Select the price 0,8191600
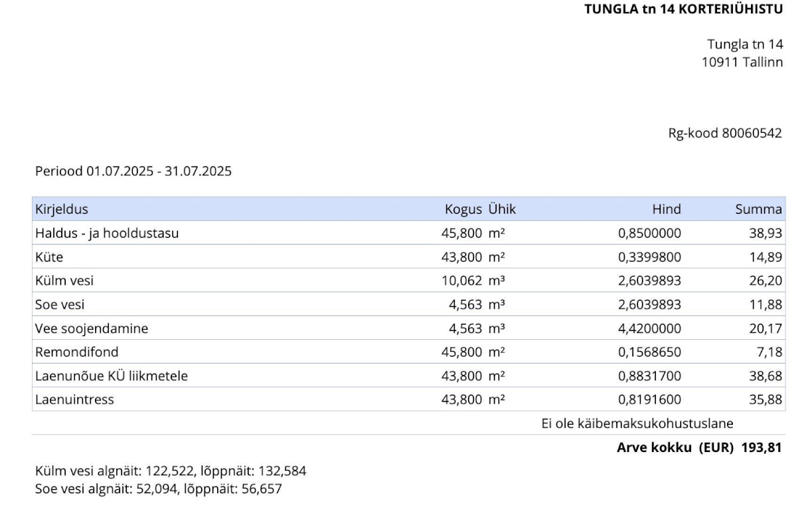The image size is (812, 531). 649,400
